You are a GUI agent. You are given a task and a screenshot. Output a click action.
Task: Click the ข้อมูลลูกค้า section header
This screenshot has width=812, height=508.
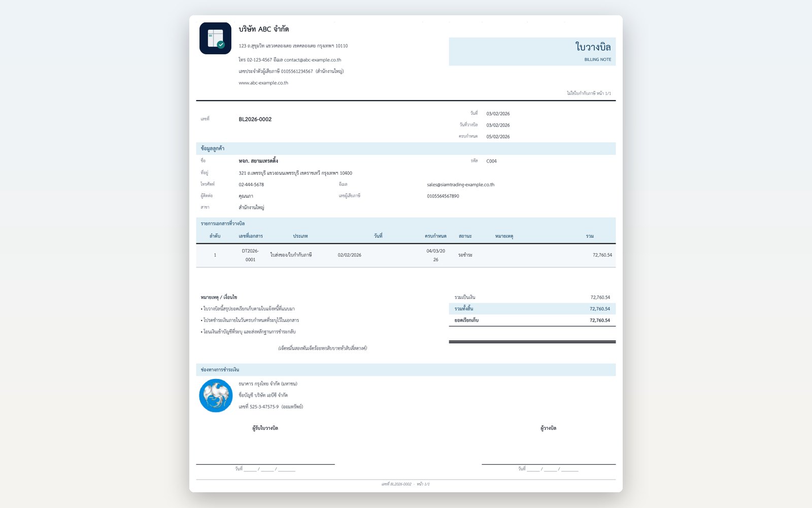[x=406, y=148]
